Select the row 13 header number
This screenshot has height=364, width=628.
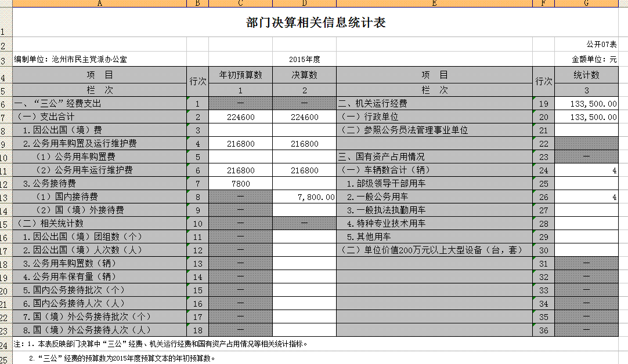click(4, 197)
